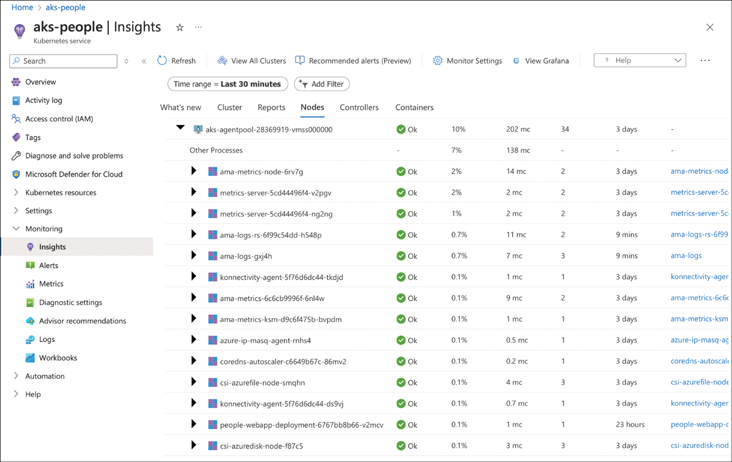Collapse the aks-agentpool-28369919-vmss000000 node
This screenshot has height=462, width=732.
tap(181, 129)
